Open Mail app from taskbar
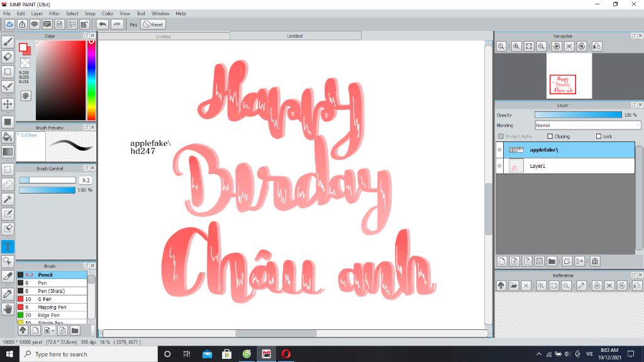The height and width of the screenshot is (362, 644). click(207, 354)
